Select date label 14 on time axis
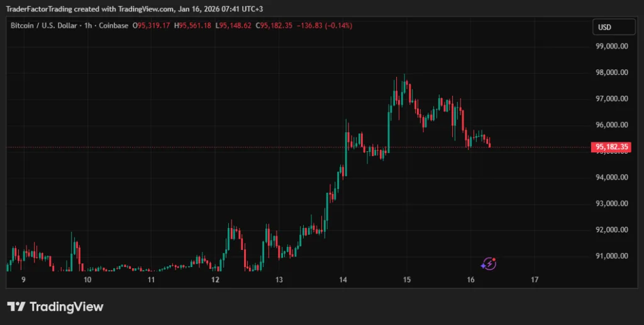Screen dimensions: 644x325 coord(343,280)
